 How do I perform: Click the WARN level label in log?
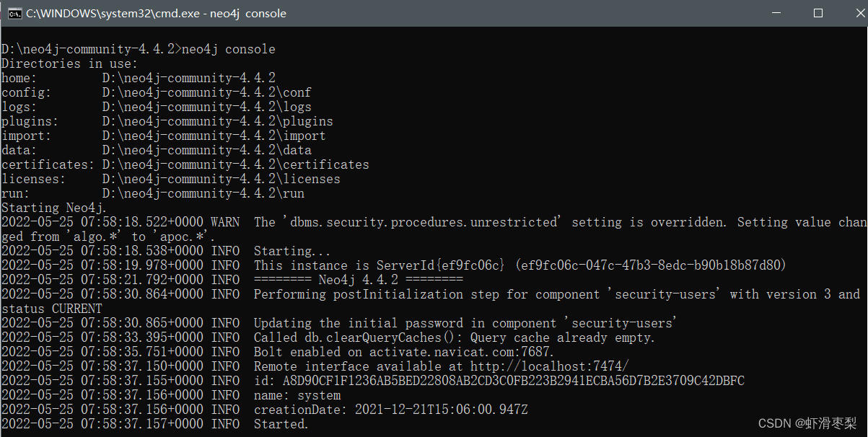225,222
